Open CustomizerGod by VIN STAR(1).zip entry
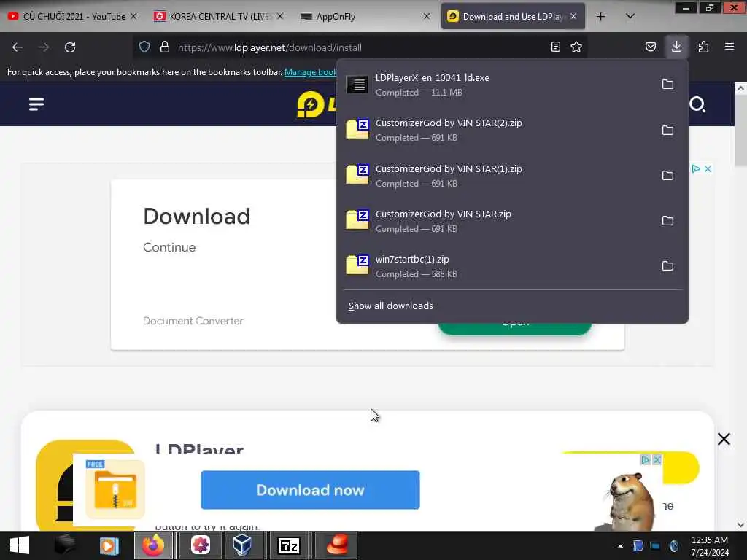The image size is (747, 560). pyautogui.click(x=498, y=176)
